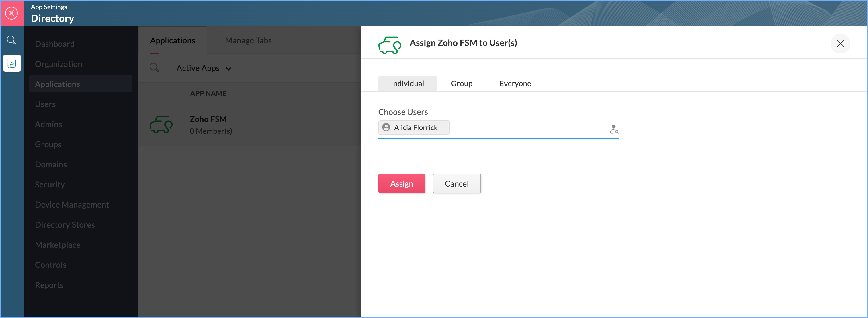
Task: Go to Device Management in the sidebar
Action: (x=72, y=205)
